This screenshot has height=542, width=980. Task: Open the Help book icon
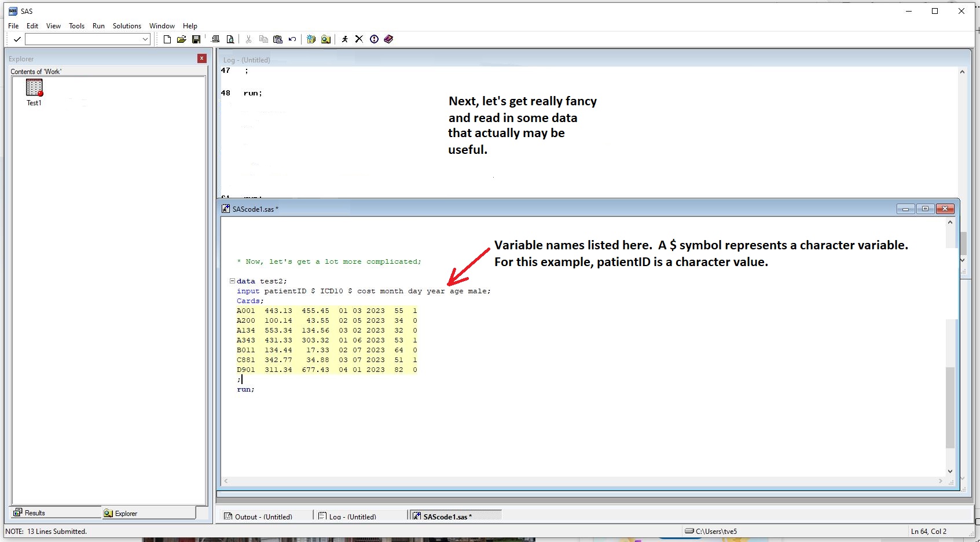(388, 39)
